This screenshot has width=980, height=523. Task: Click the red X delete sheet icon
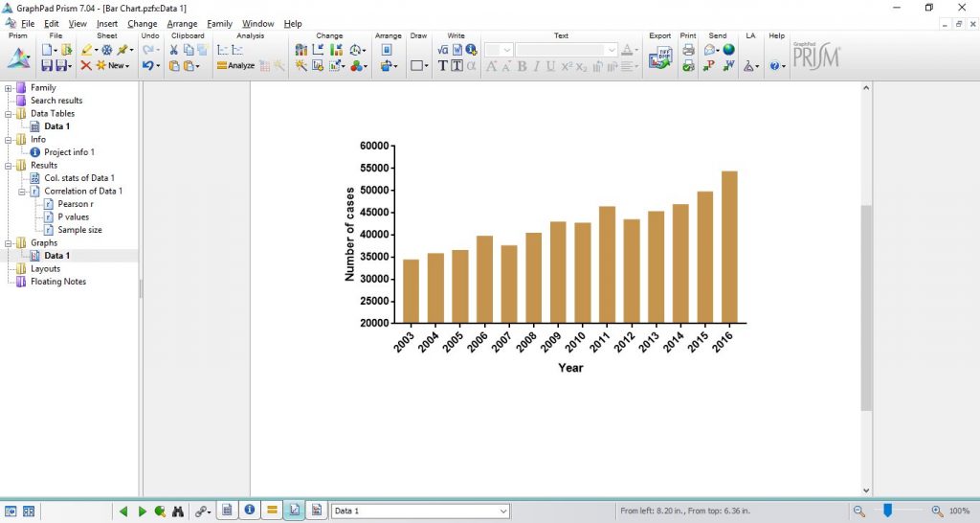(x=86, y=66)
